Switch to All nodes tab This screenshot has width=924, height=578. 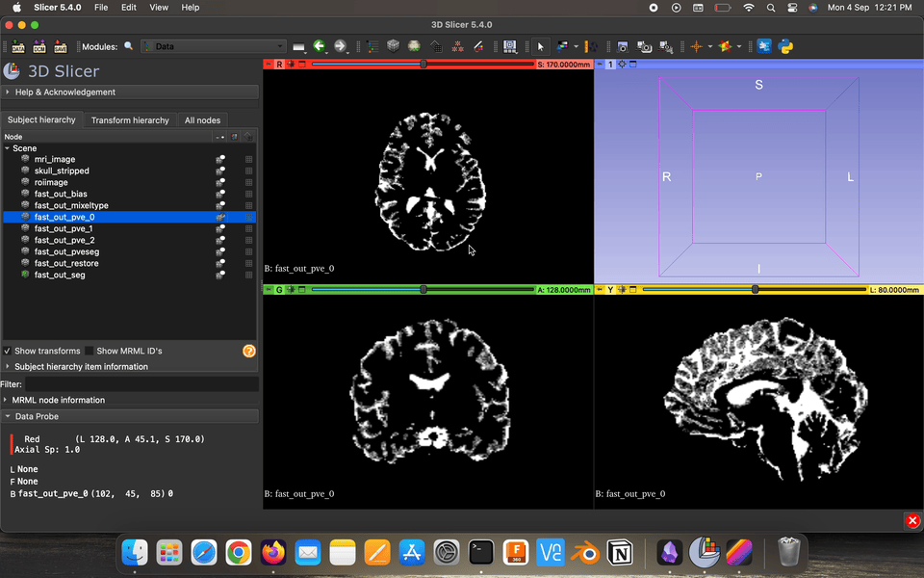tap(203, 120)
